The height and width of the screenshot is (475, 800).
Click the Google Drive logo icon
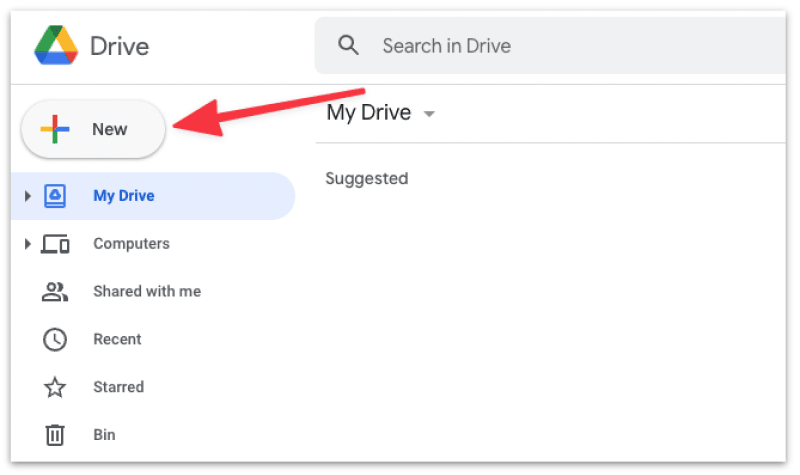pos(56,45)
